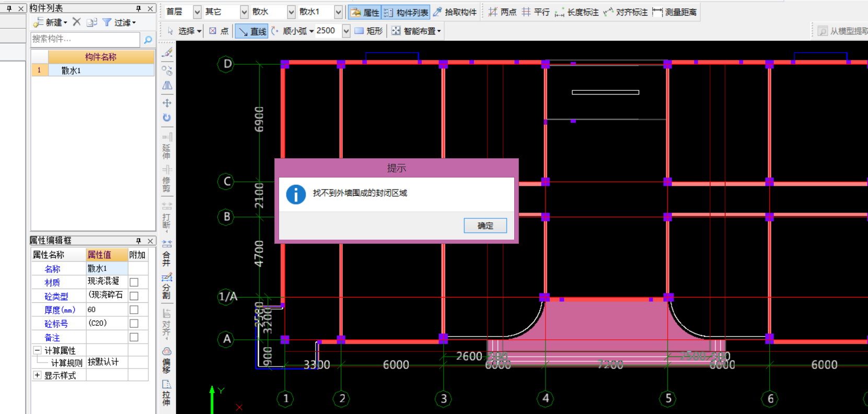Select the 矩形 rectangle drawing tool
Viewport: 868px width, 414px height.
point(369,31)
